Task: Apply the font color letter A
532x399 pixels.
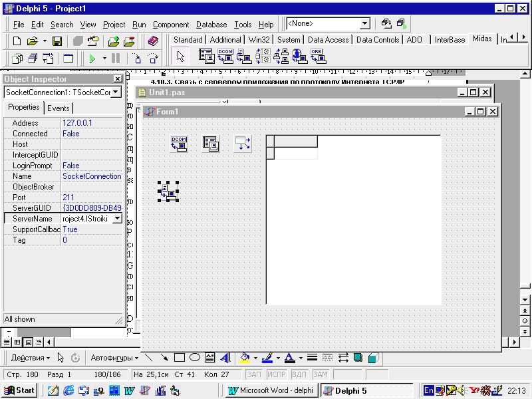Action: (x=289, y=358)
